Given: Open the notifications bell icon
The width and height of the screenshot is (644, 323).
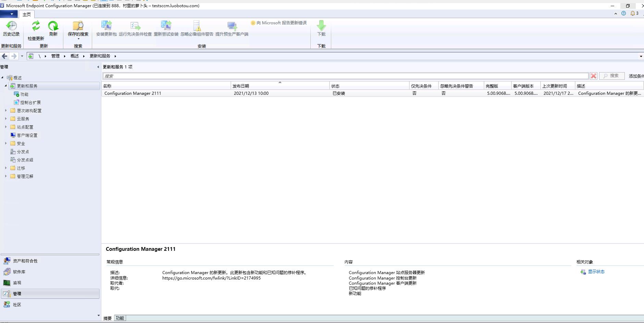Looking at the screenshot, I should click(633, 13).
